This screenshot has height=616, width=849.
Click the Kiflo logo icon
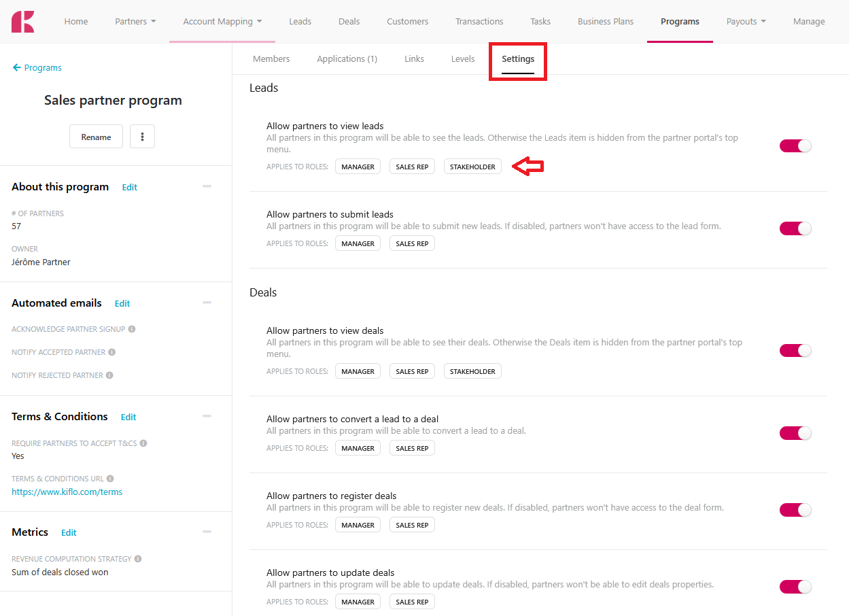click(x=23, y=21)
